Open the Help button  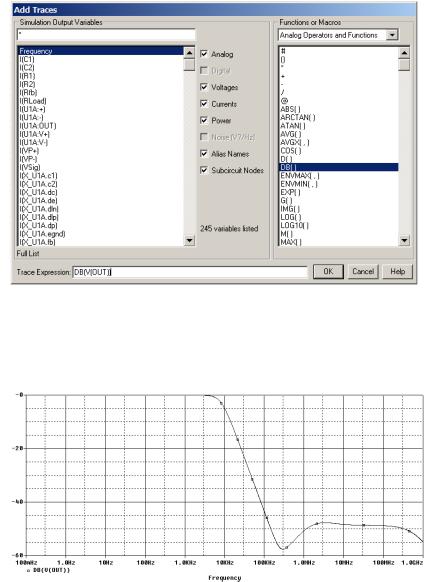point(397,271)
